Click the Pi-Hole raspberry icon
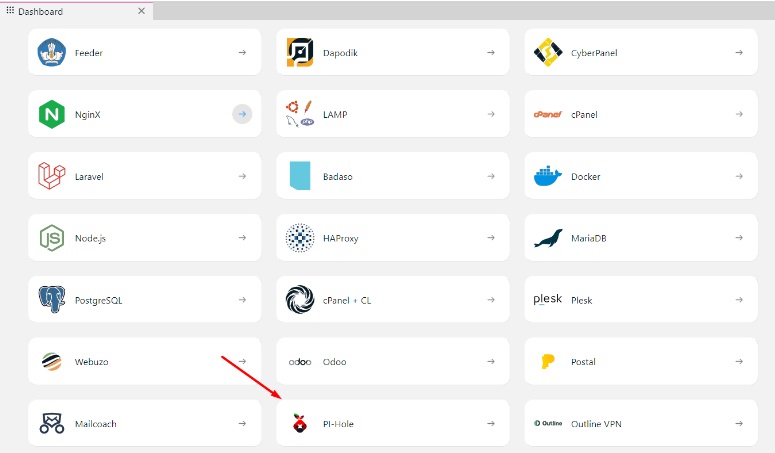775x453 pixels. point(299,424)
